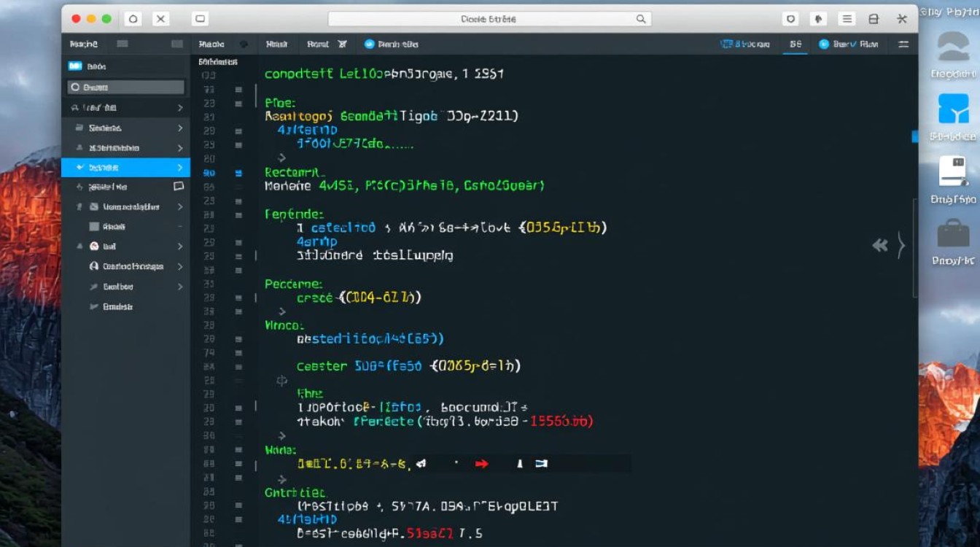Click the lines icon at the tab bar's far right
Image resolution: width=980 pixels, height=547 pixels.
click(903, 44)
